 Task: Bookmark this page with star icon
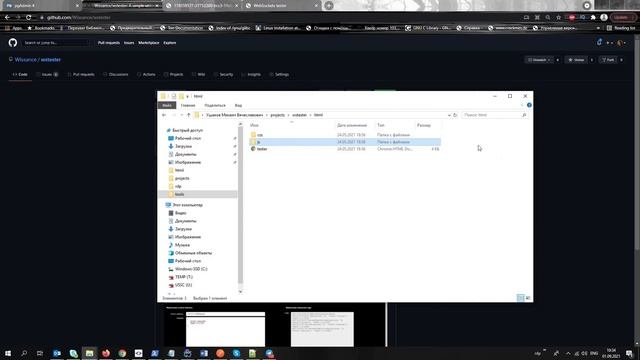pyautogui.click(x=558, y=18)
